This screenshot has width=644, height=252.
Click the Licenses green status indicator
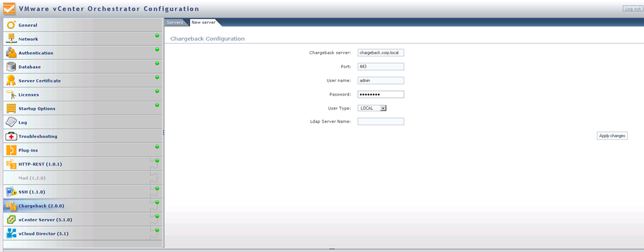tap(157, 91)
